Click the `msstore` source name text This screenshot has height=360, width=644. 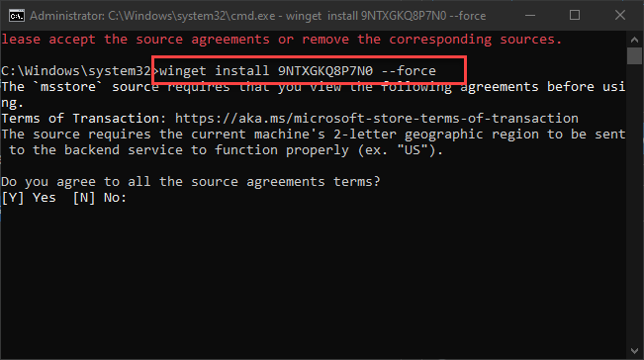[x=68, y=87]
